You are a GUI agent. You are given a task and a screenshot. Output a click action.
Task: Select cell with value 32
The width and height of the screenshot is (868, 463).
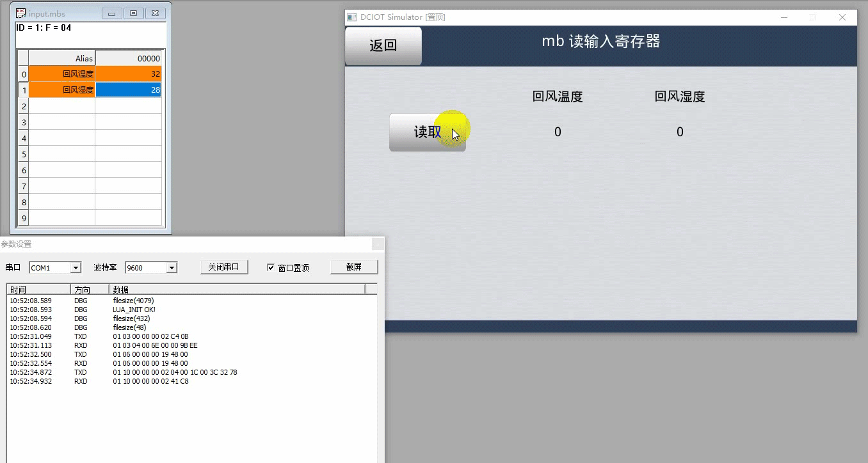pos(129,74)
